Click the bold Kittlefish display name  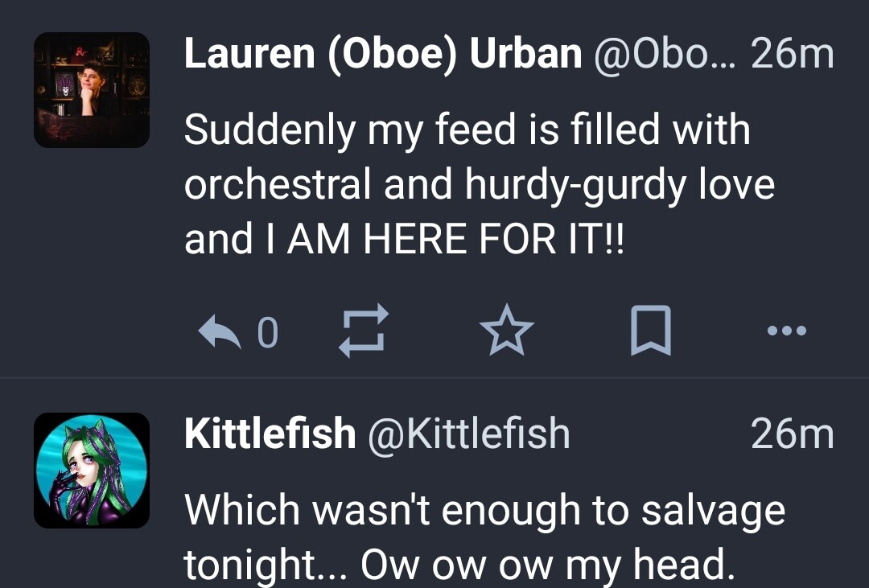270,434
